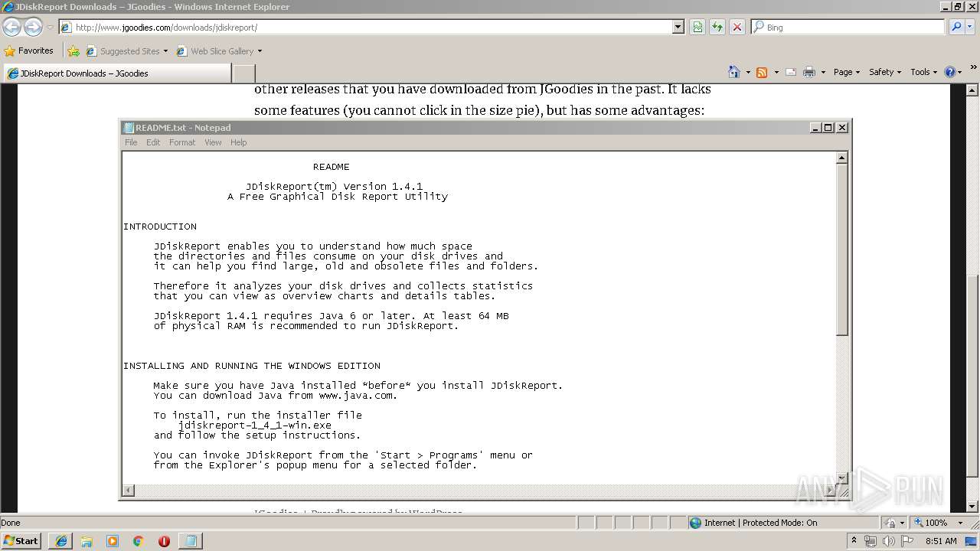Click in the Bing search box

(848, 27)
